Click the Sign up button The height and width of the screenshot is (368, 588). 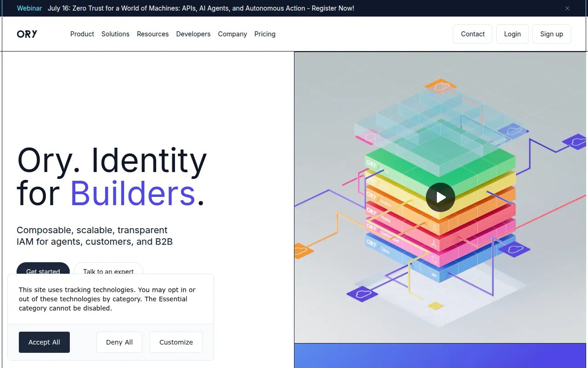552,34
